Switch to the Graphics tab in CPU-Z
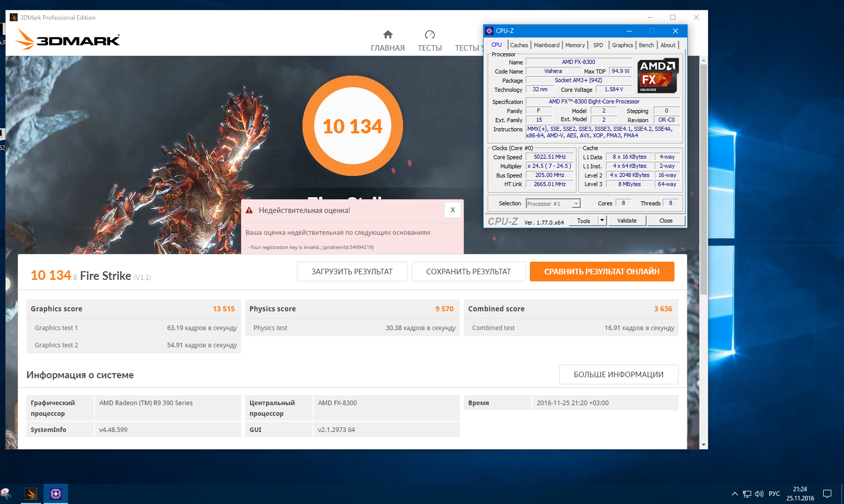The width and height of the screenshot is (844, 504). 623,45
